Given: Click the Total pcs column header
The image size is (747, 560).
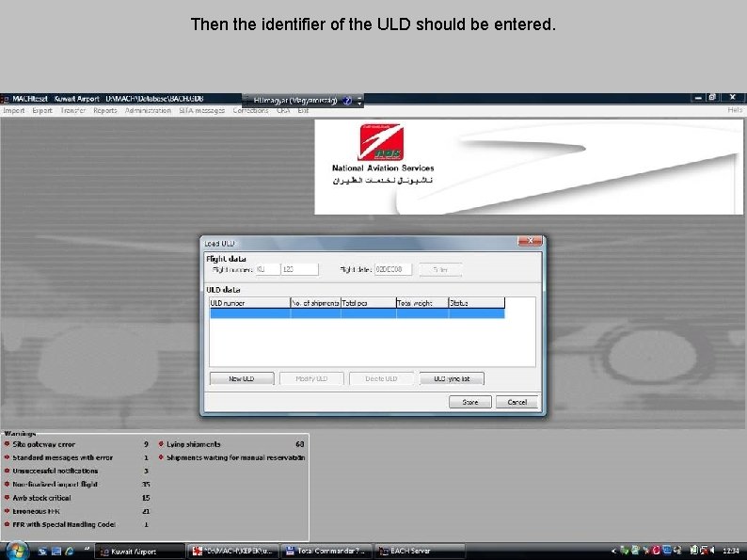Looking at the screenshot, I should [x=368, y=303].
